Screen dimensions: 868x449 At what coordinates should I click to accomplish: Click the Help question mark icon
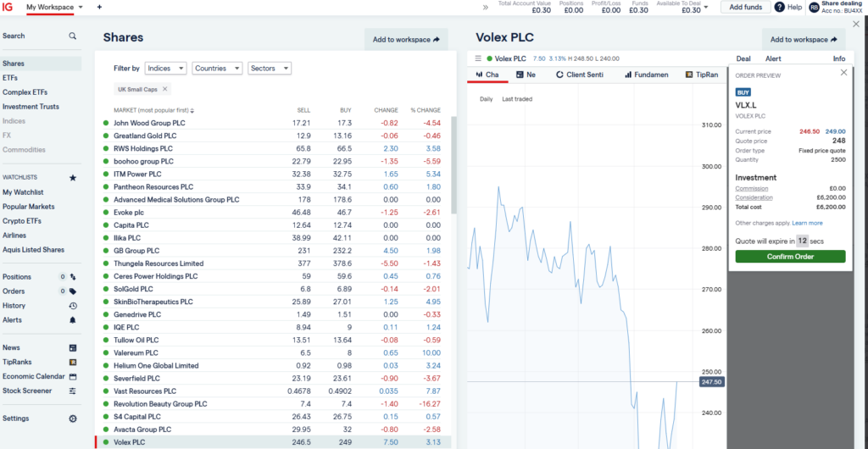pos(780,7)
